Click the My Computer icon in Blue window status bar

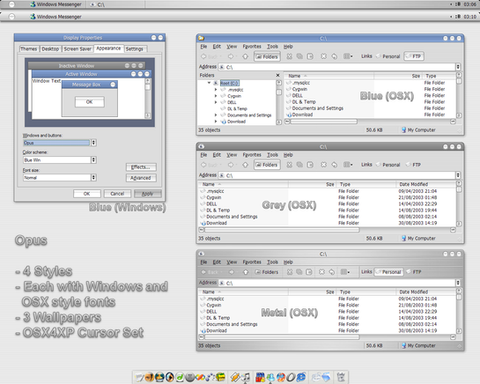pos(404,130)
